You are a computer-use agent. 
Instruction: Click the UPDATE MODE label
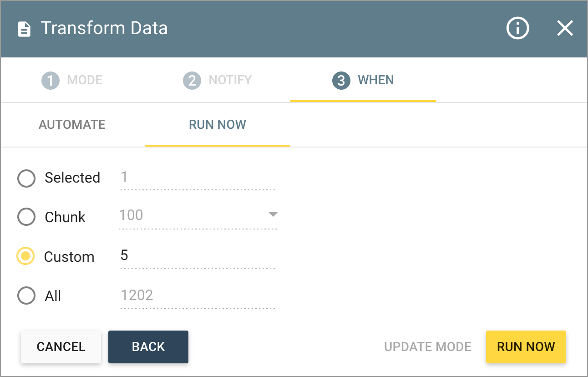427,346
